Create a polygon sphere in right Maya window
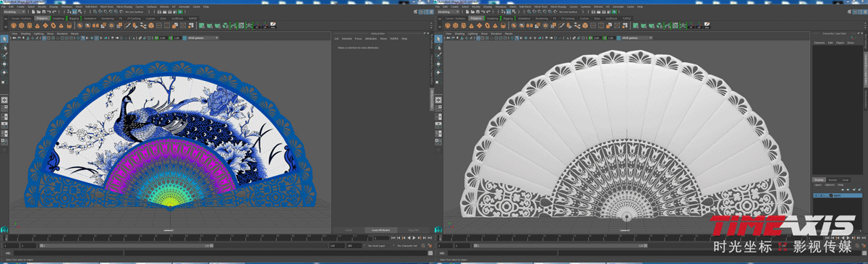The height and width of the screenshot is (264, 868). 448,25
